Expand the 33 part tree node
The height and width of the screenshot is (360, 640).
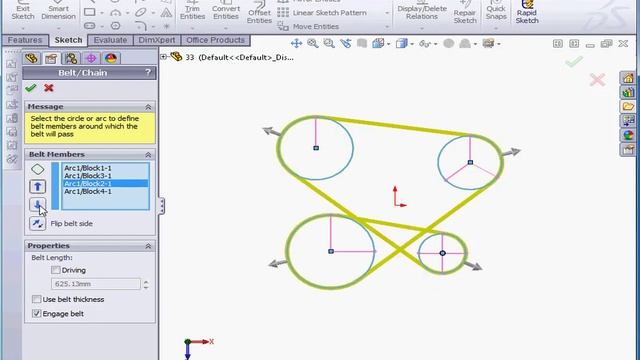164,57
